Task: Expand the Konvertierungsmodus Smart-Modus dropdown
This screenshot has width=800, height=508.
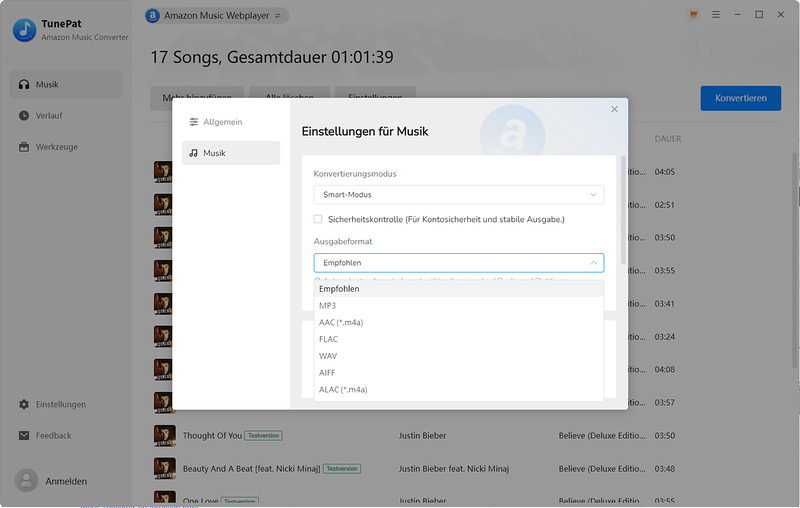Action: coord(459,194)
